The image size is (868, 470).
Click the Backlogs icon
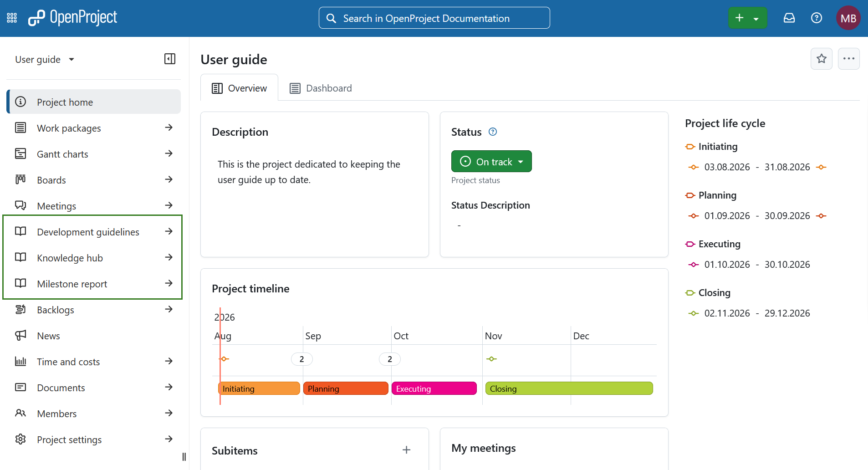20,309
